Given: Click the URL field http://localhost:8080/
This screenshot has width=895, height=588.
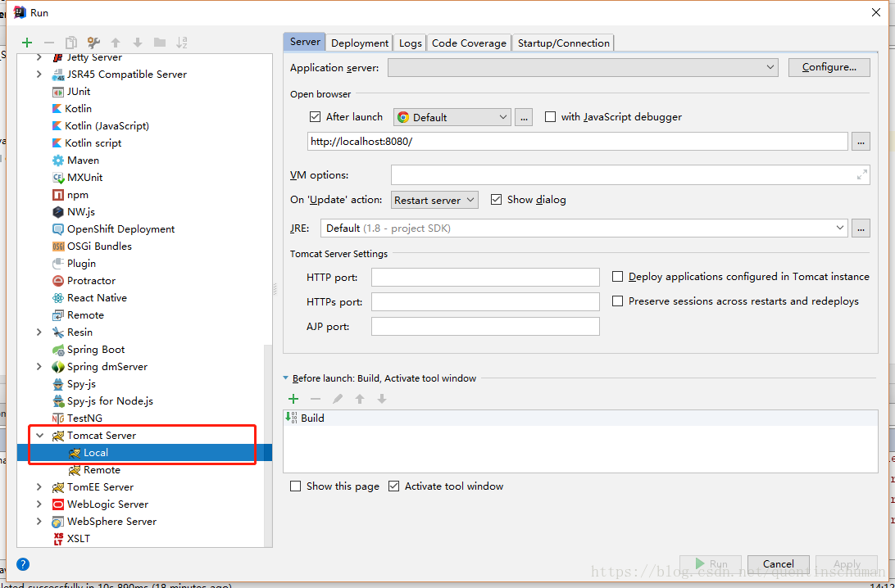Looking at the screenshot, I should click(577, 142).
